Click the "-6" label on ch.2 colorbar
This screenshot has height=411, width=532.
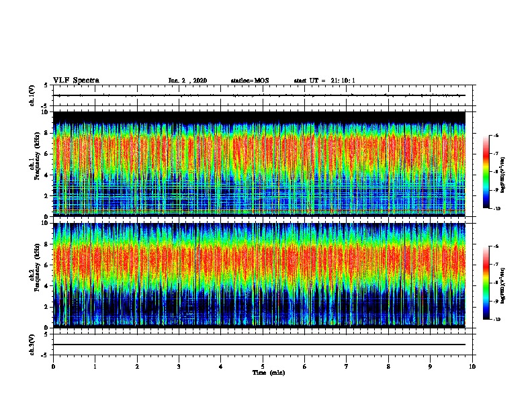[x=496, y=246]
